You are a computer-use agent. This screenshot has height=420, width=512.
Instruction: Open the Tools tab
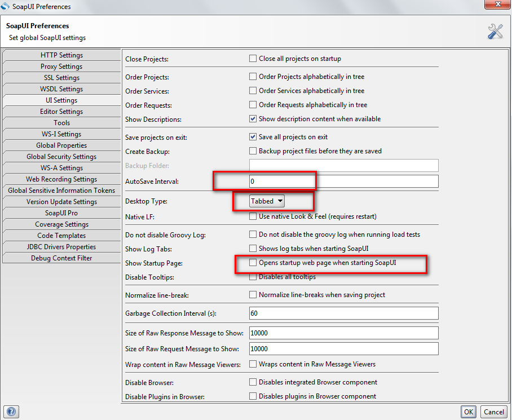[x=61, y=123]
